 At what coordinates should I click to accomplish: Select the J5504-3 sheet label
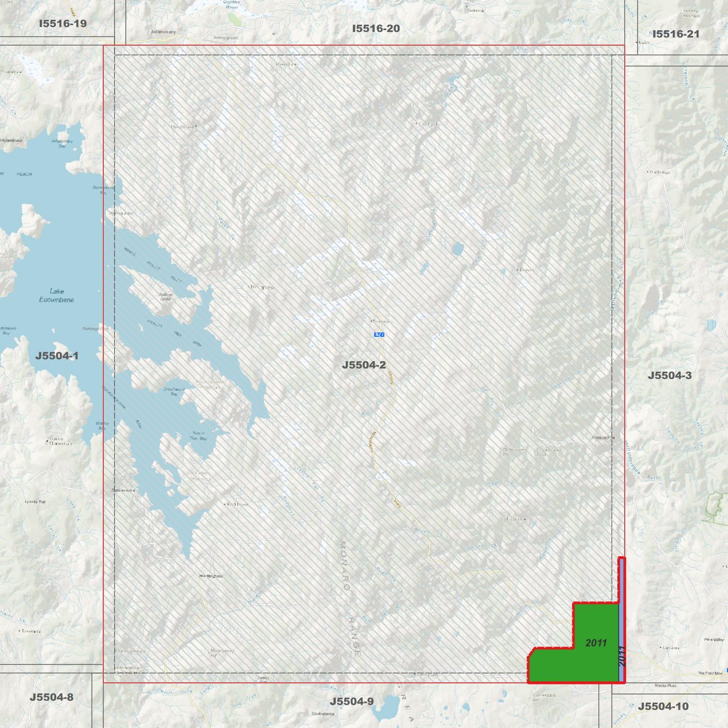pos(670,375)
